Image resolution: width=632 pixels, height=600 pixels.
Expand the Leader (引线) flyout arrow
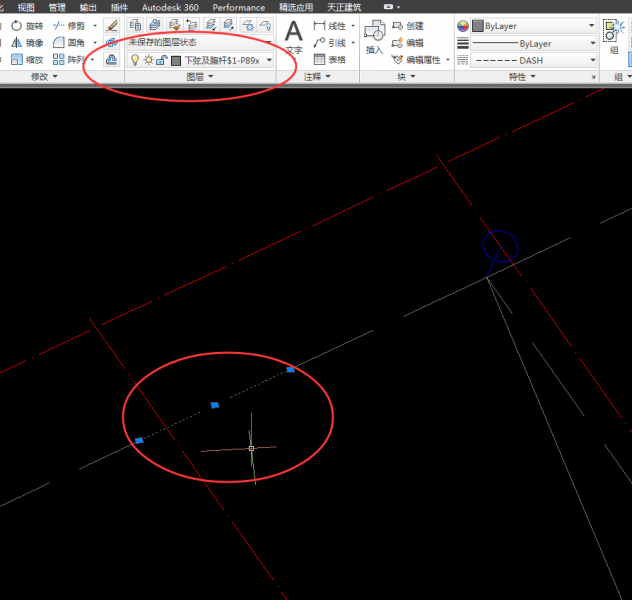point(353,43)
